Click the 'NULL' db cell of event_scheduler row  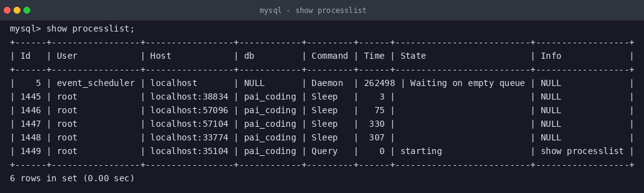254,83
